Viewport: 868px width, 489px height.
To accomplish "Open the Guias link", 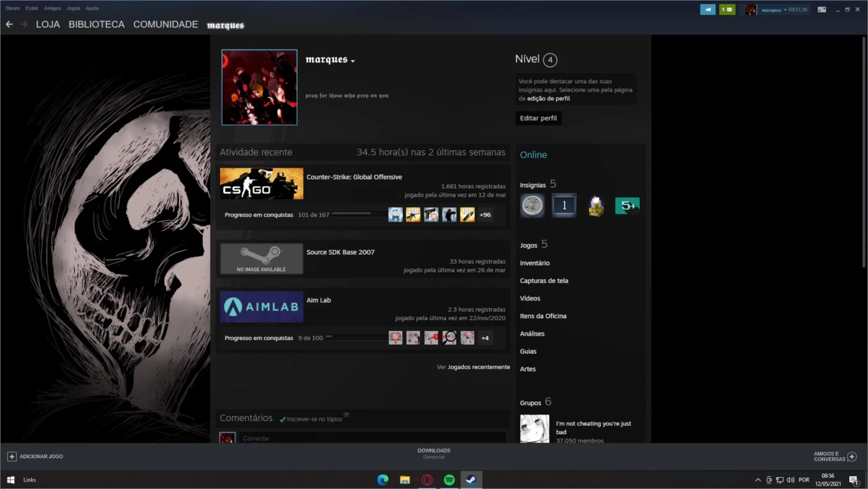I will click(x=528, y=351).
